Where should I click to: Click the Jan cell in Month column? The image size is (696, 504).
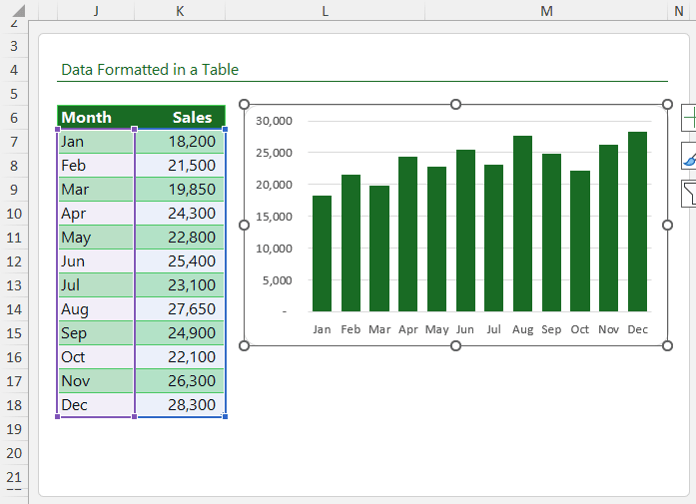coord(96,142)
